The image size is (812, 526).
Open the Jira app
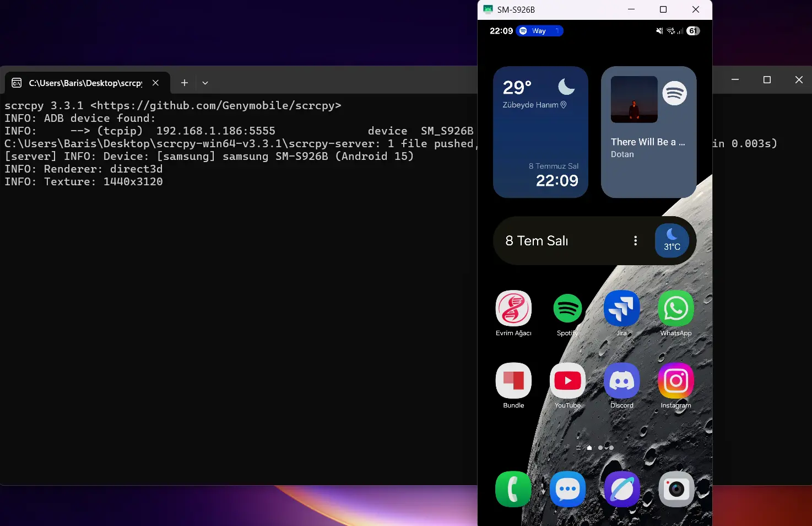pos(622,308)
